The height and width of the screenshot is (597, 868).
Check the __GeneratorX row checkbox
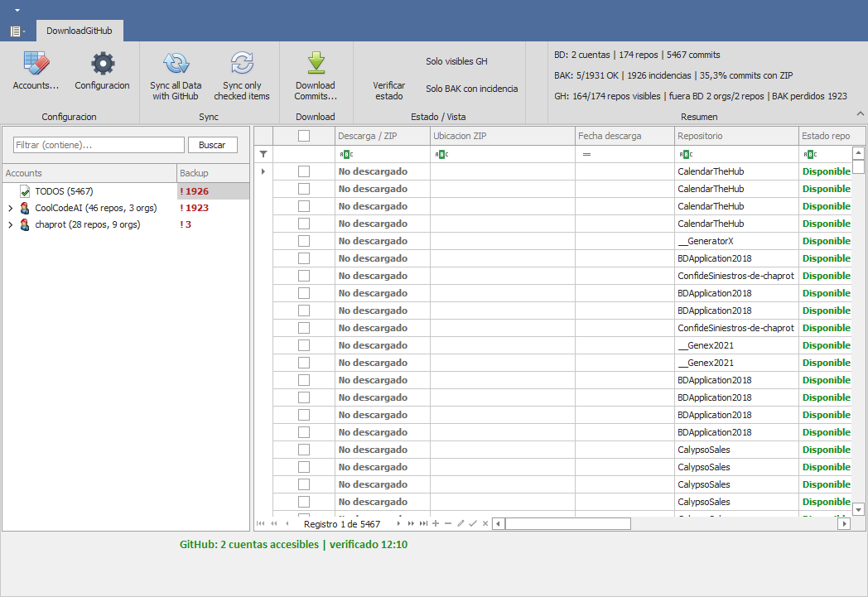304,241
